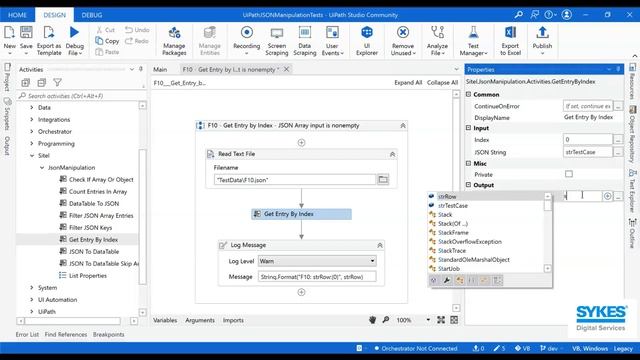The image size is (640, 360).
Task: Open the Error List panel
Action: click(27, 334)
